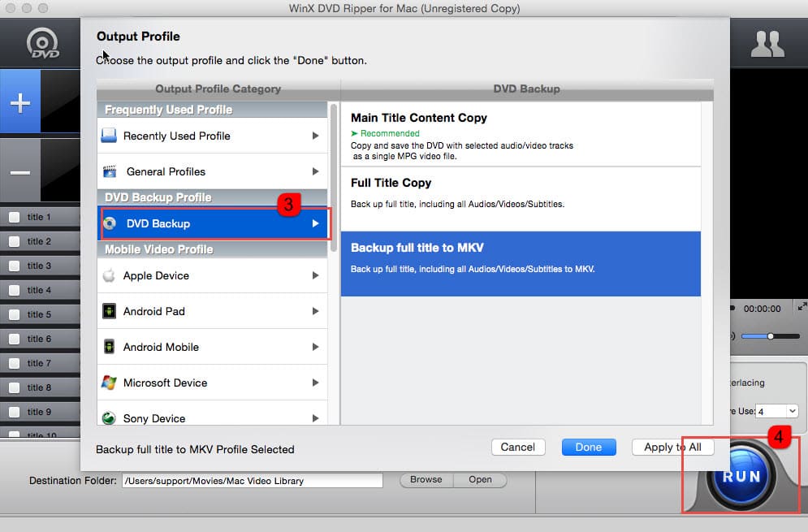Select Main Title Content Copy profile
The width and height of the screenshot is (808, 532).
521,134
